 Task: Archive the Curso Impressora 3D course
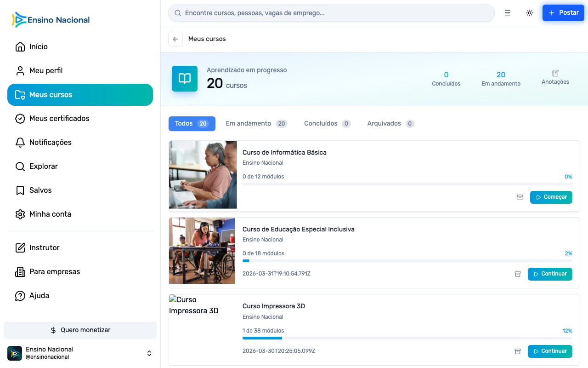click(517, 351)
